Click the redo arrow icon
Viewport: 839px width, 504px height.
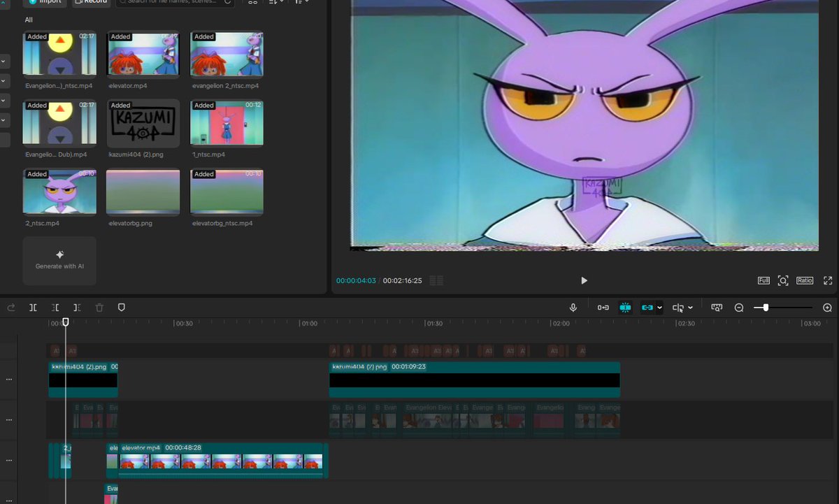(11, 308)
